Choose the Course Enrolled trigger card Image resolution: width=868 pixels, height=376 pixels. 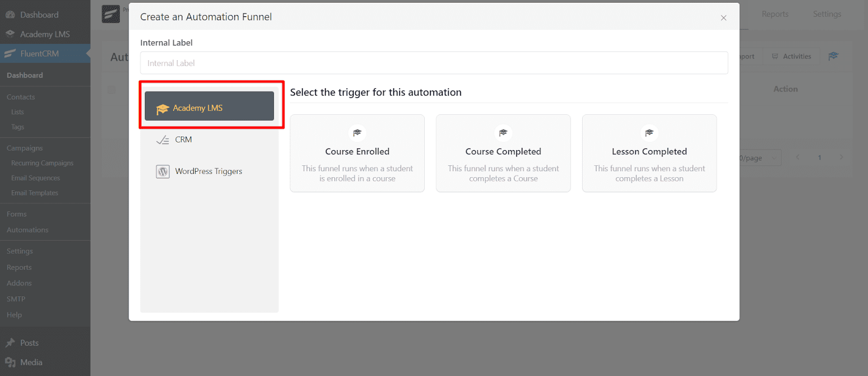coord(357,153)
